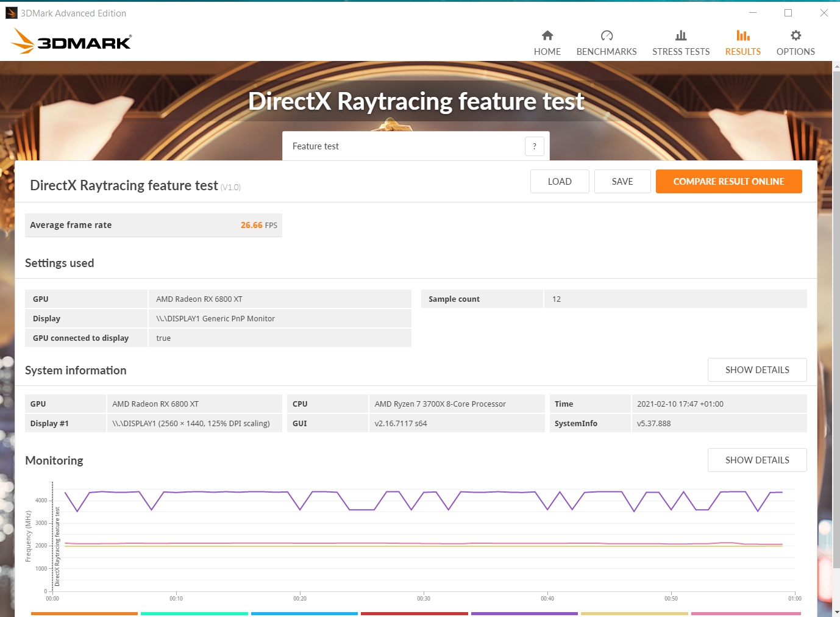Show details for System information

click(x=757, y=370)
